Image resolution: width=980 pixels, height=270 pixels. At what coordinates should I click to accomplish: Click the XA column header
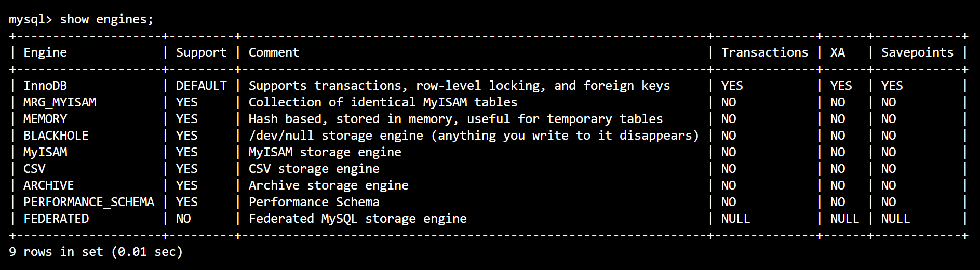click(837, 52)
